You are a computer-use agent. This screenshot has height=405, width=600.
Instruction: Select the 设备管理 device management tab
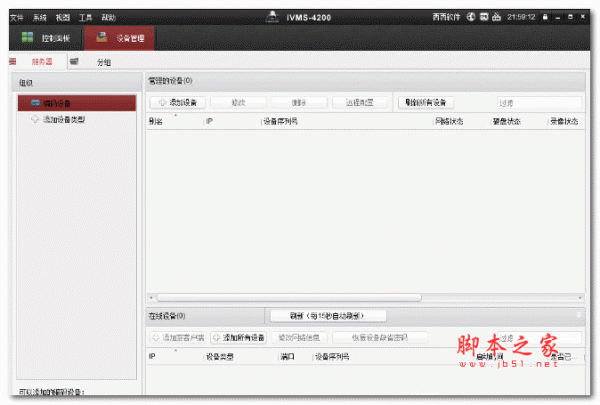(x=119, y=38)
